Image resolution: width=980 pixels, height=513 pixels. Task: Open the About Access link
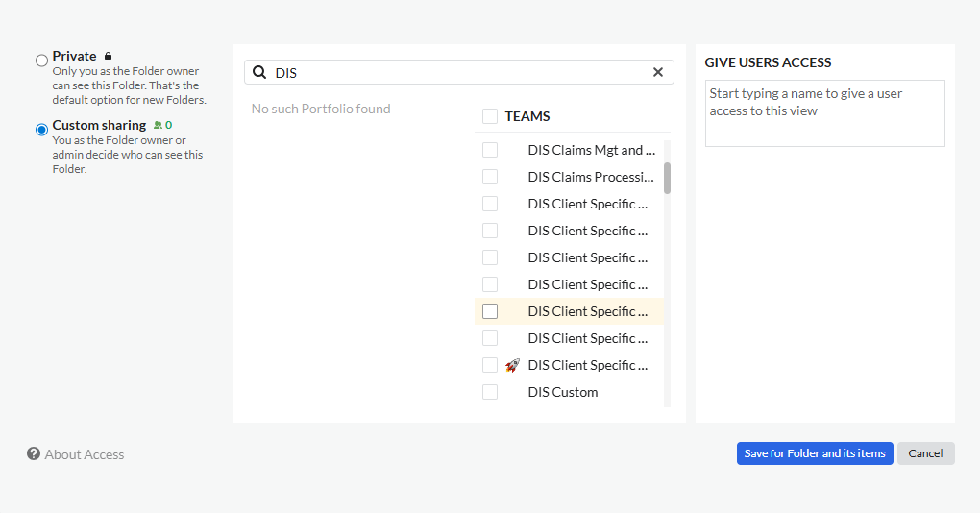[84, 454]
